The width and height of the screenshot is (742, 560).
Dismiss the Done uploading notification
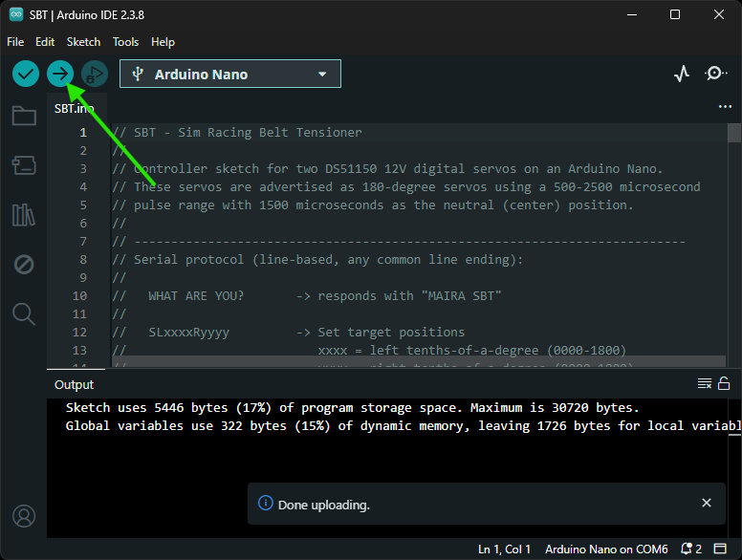pos(707,504)
